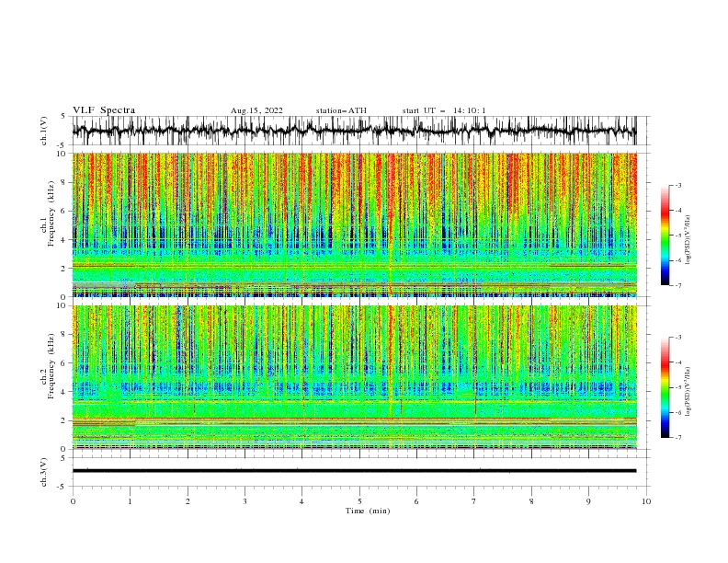The image size is (728, 563).
Task: Click the "8" kHz tick of ch.1 spectrogram
Action: coord(64,182)
